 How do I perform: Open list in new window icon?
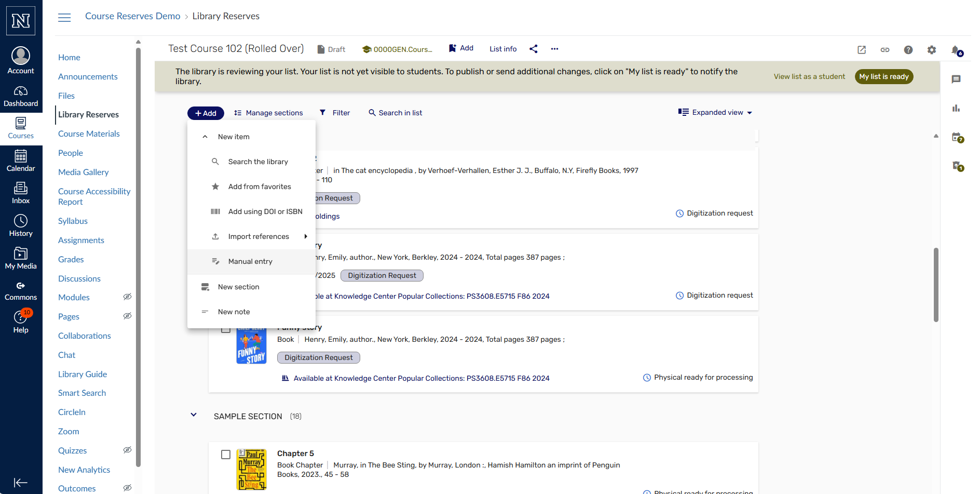pyautogui.click(x=862, y=50)
